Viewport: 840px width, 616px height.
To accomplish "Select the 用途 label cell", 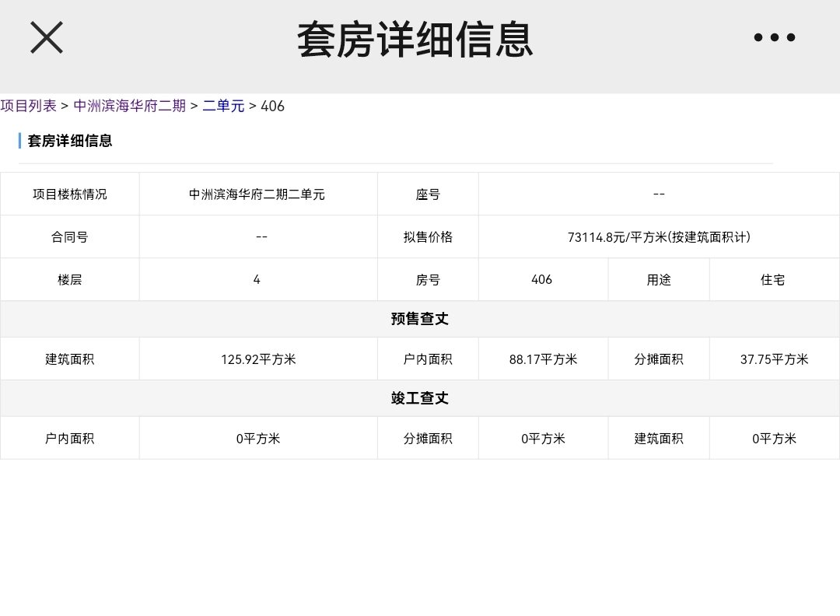I will (659, 279).
